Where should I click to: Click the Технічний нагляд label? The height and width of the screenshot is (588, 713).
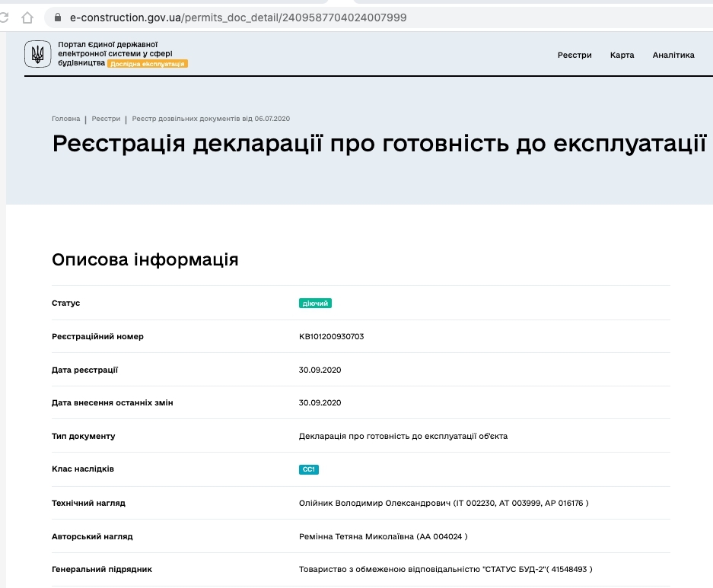coord(89,503)
